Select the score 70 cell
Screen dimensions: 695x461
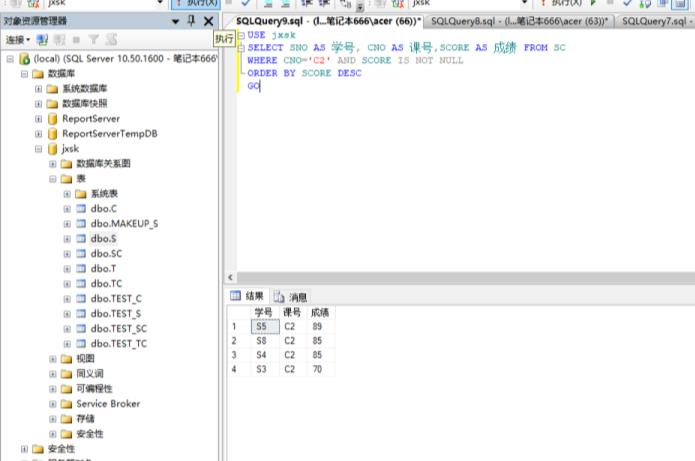click(x=321, y=369)
